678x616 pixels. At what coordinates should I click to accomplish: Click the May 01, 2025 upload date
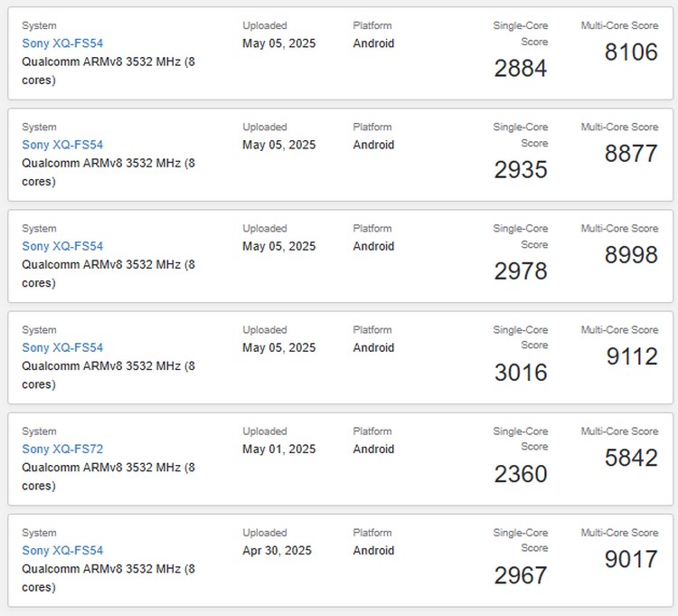(x=279, y=449)
